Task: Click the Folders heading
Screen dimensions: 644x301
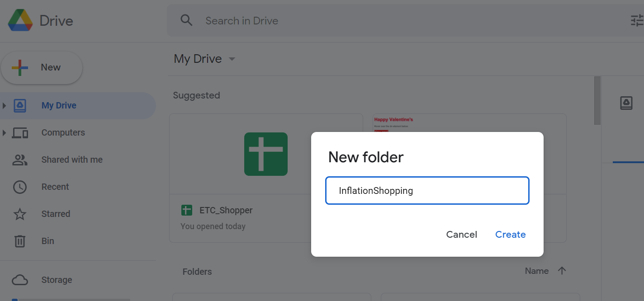Action: coord(197,272)
